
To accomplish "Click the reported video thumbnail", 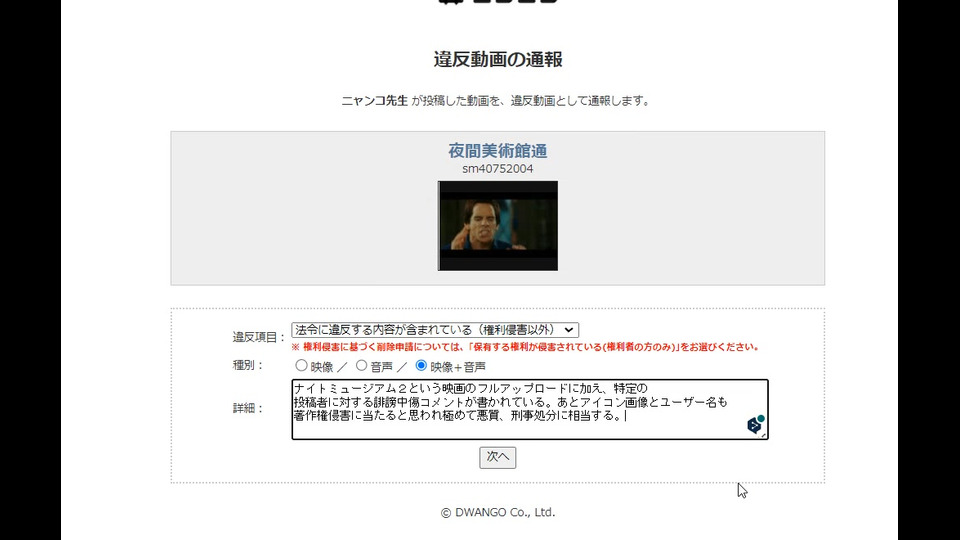I will point(498,226).
